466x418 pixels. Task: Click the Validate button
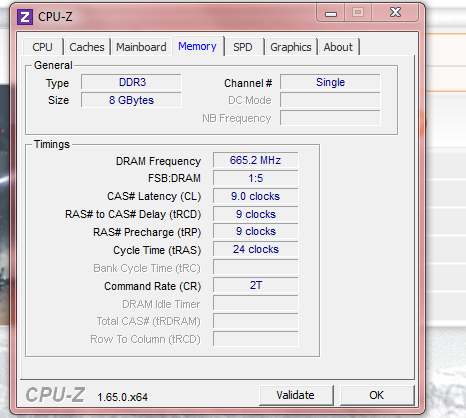296,395
